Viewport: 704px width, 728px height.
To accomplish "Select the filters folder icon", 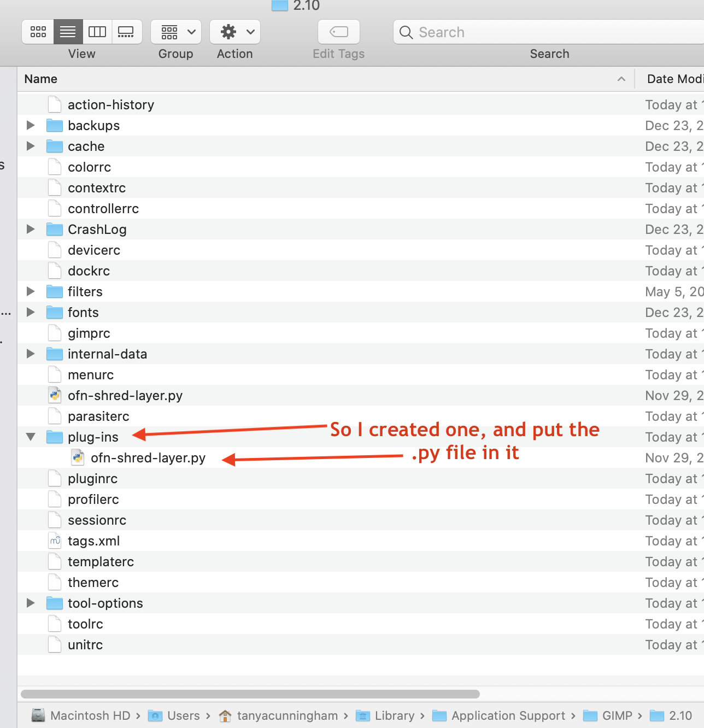I will pos(55,291).
